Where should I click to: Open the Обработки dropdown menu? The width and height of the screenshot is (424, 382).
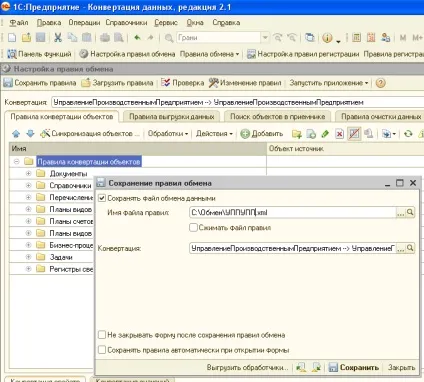(168, 134)
